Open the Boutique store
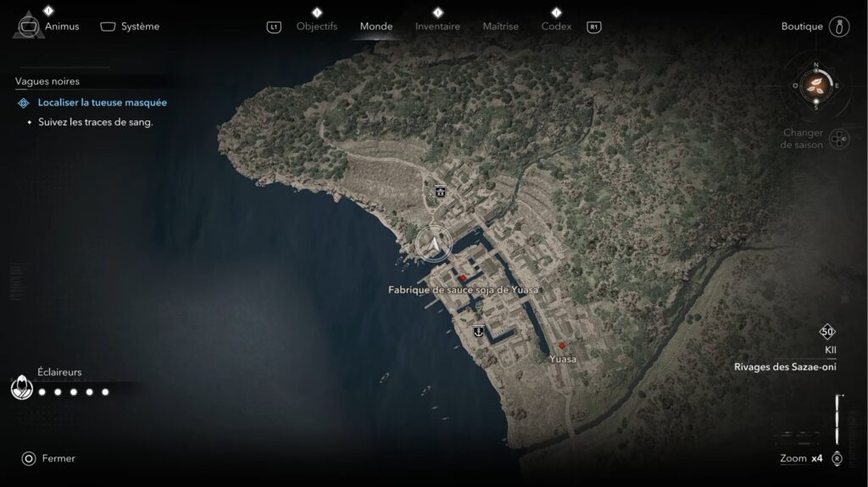This screenshot has width=868, height=487. pos(815,26)
